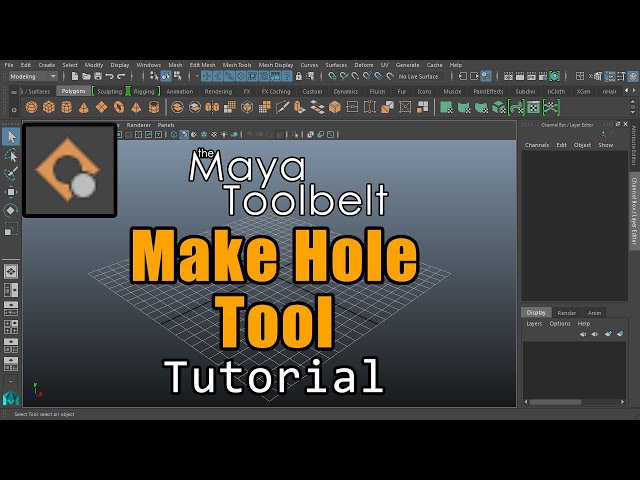Toggle Channel Box display icon in status line
This screenshot has width=640, height=480.
coord(633,76)
